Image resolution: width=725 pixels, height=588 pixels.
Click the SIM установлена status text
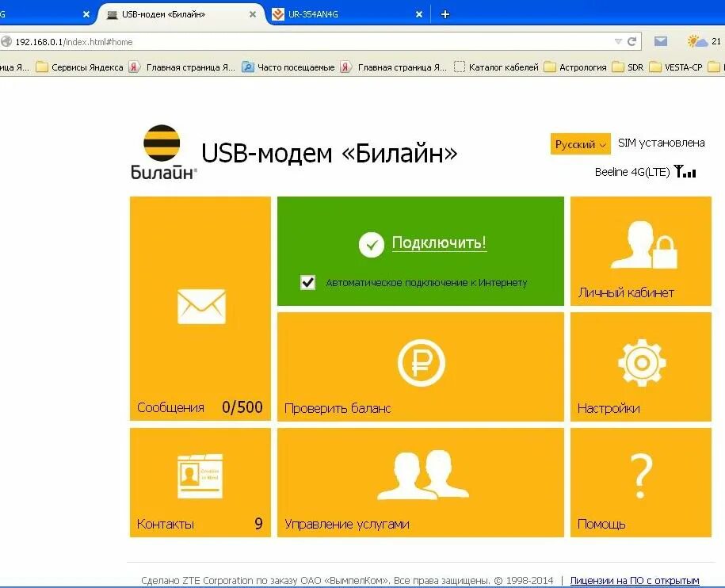[x=661, y=143]
